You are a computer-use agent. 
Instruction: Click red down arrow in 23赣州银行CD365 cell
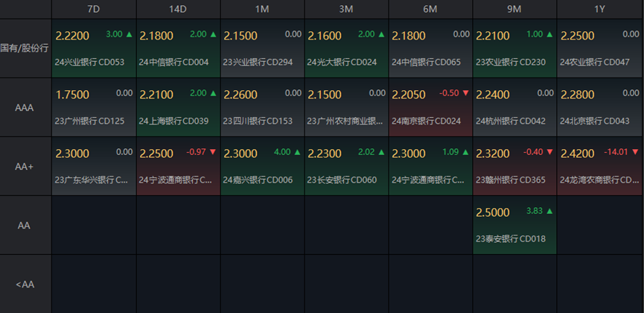pos(550,152)
